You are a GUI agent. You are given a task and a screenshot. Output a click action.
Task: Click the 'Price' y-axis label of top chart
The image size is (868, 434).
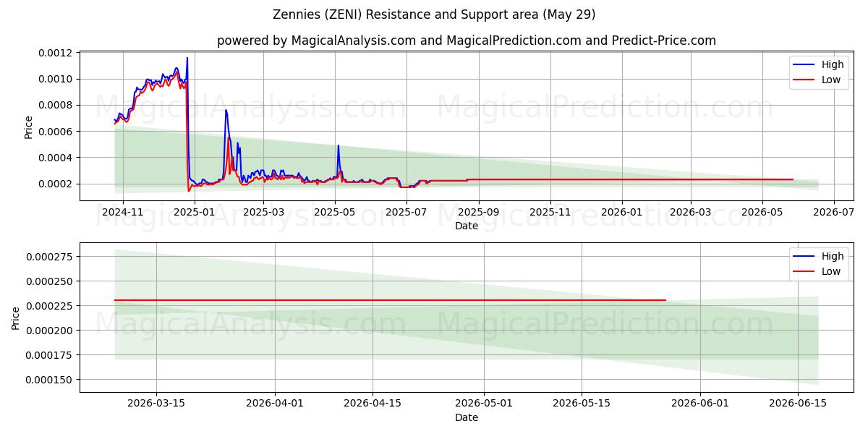28,127
